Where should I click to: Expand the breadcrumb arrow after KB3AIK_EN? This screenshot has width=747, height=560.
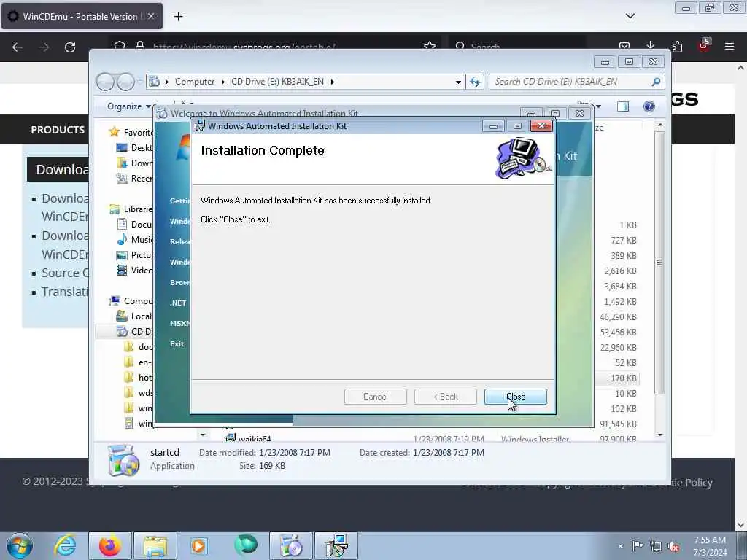click(332, 82)
